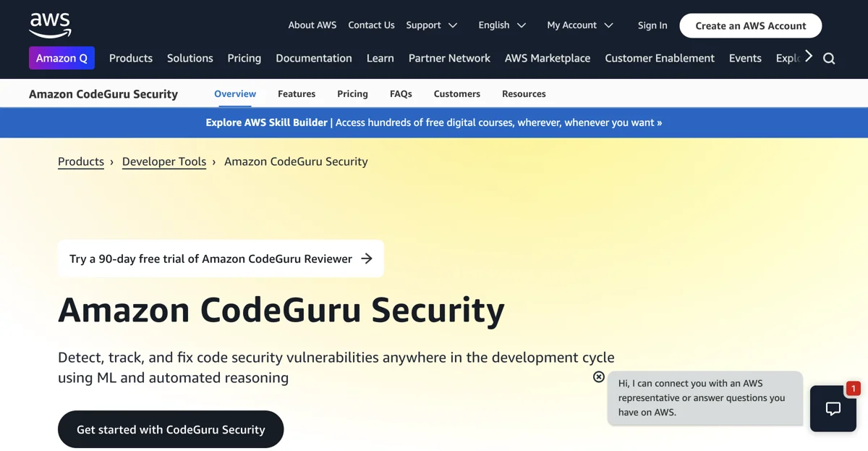Follow the Developer Tools breadcrumb link
Image resolution: width=868 pixels, height=451 pixels.
164,161
